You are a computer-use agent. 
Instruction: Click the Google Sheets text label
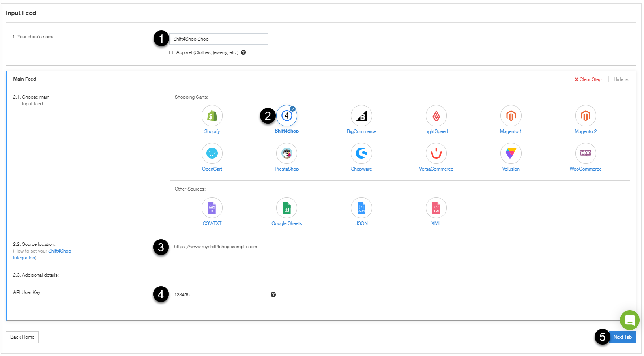pos(286,223)
